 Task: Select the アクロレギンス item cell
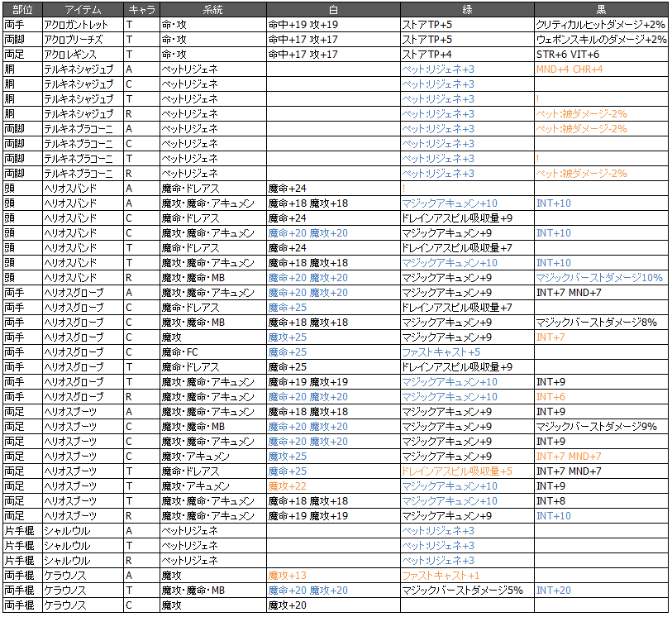83,55
